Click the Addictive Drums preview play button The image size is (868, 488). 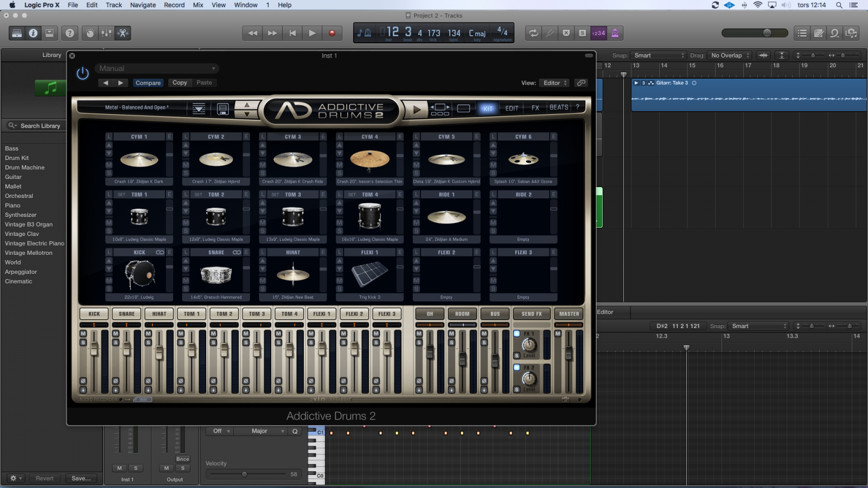tap(416, 110)
